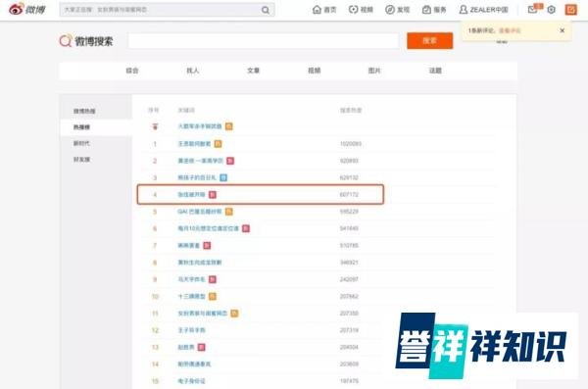Click red badge beside rank 7 topic
The height and width of the screenshot is (389, 588).
pyautogui.click(x=207, y=245)
